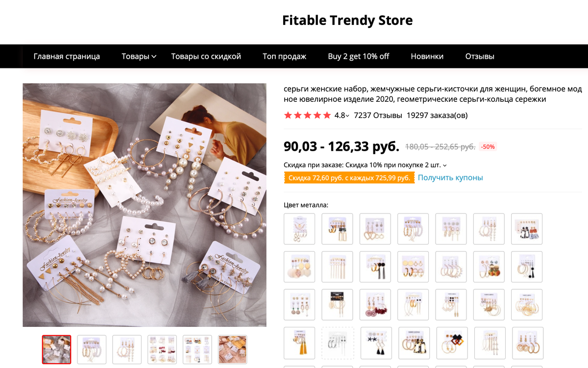
Task: Choose the red flower earring variant in third row
Action: pos(375,304)
